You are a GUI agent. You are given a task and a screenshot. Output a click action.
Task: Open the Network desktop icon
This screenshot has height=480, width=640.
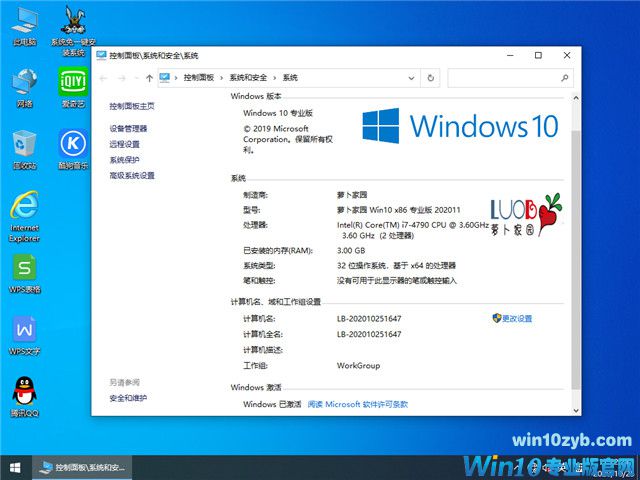coord(24,88)
